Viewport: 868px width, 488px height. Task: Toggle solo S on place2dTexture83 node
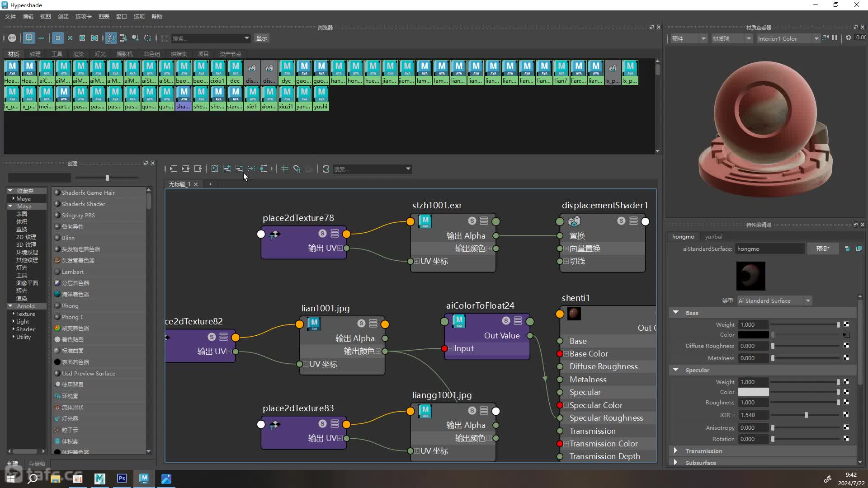coord(322,423)
